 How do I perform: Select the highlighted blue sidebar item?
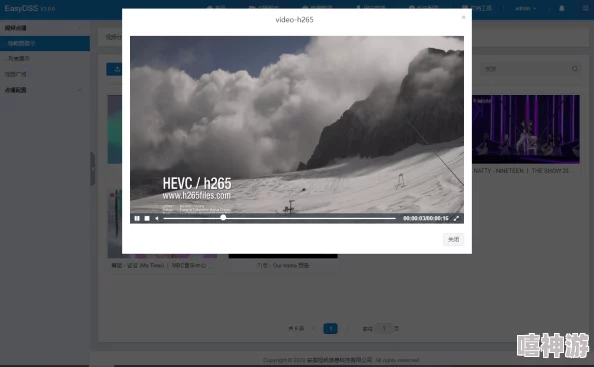45,43
